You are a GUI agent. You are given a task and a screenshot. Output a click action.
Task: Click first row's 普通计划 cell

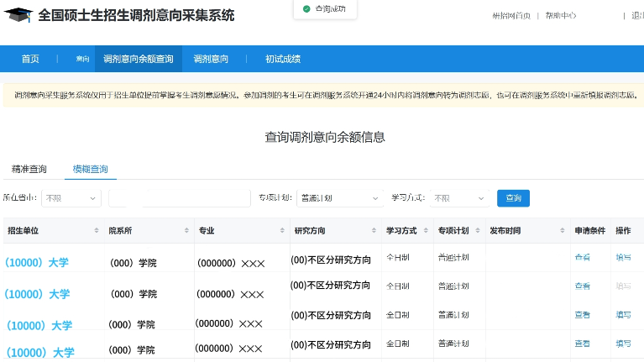[x=453, y=257]
